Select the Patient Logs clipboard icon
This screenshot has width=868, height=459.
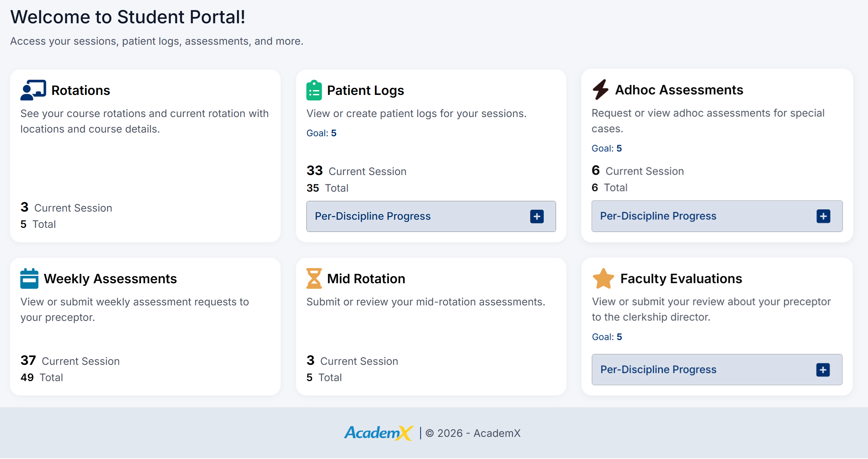(313, 90)
